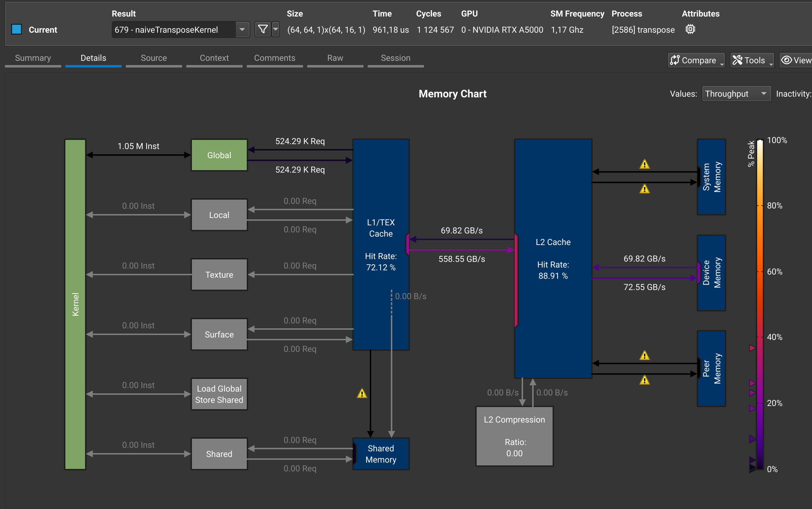Click the L2 Cache block
Viewport: 812px width, 509px height.
tap(553, 259)
